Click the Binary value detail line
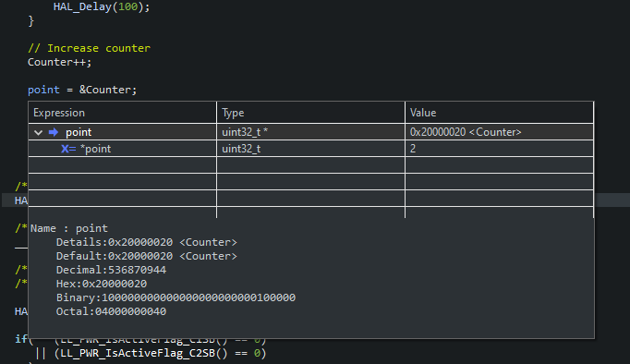The height and width of the screenshot is (364, 630). tap(176, 297)
